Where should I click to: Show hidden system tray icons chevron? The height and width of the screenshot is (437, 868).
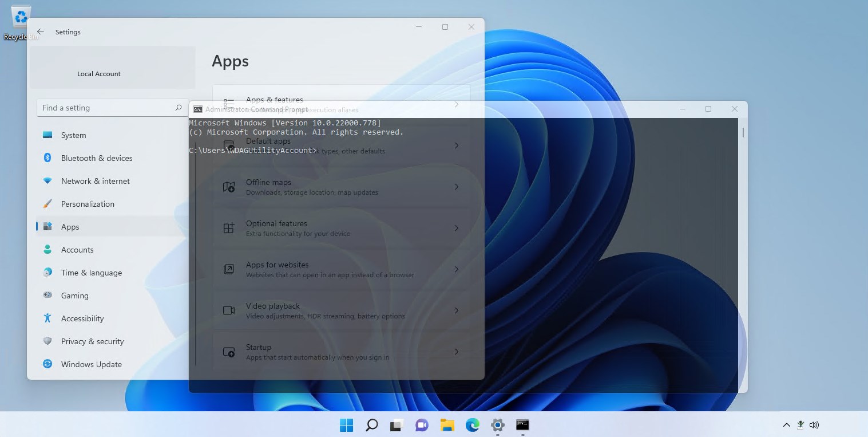(787, 425)
